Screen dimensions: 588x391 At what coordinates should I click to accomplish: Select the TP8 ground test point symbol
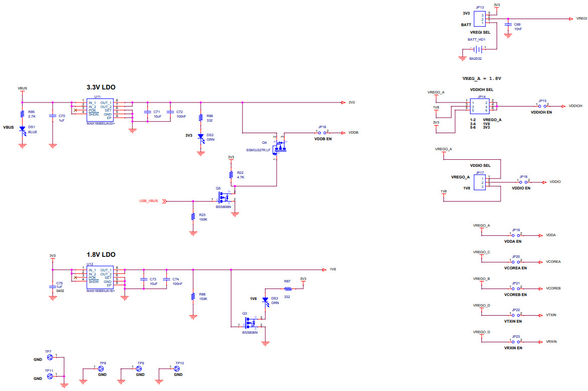(x=101, y=368)
